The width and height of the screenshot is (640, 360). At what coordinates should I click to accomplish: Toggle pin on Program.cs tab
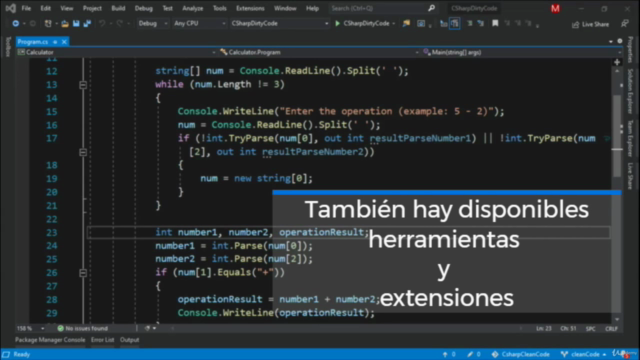point(55,42)
